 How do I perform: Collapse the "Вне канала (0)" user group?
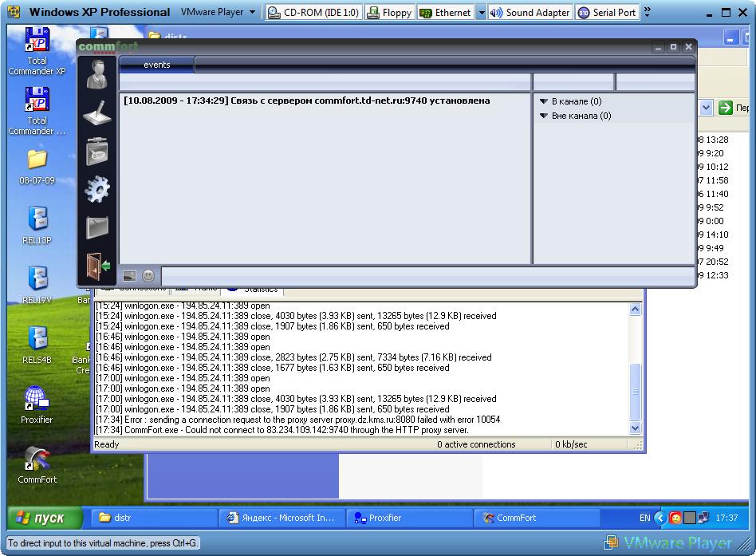[544, 116]
